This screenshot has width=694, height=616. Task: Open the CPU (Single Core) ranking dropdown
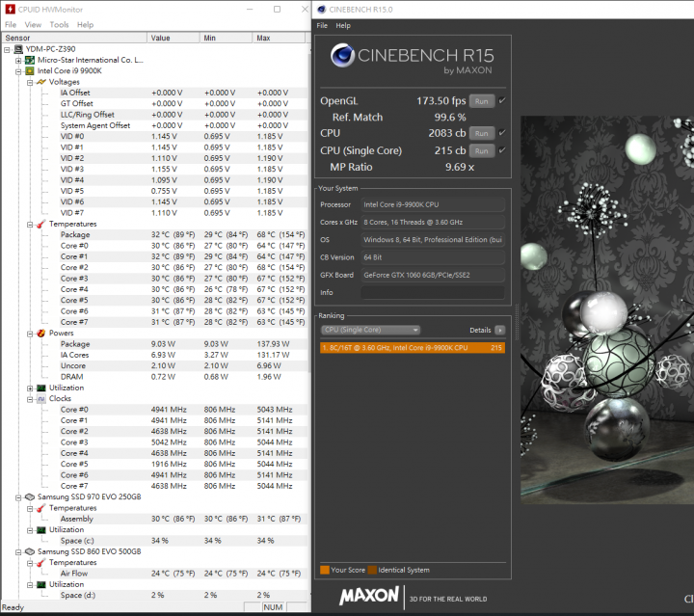click(370, 330)
